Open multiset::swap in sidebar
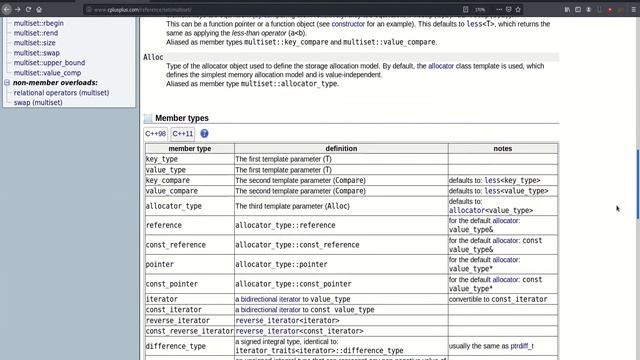 click(x=36, y=53)
